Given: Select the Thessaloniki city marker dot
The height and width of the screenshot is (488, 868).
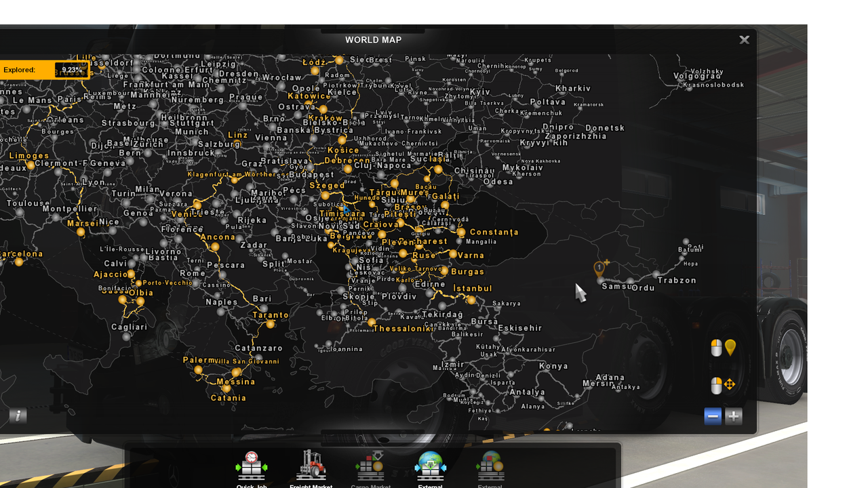Looking at the screenshot, I should [372, 322].
